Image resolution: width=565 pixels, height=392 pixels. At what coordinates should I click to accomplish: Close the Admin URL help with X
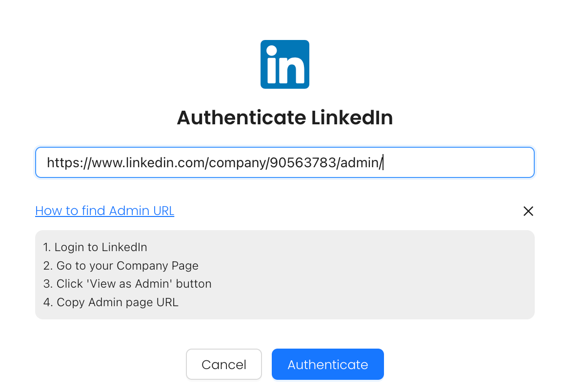click(528, 211)
